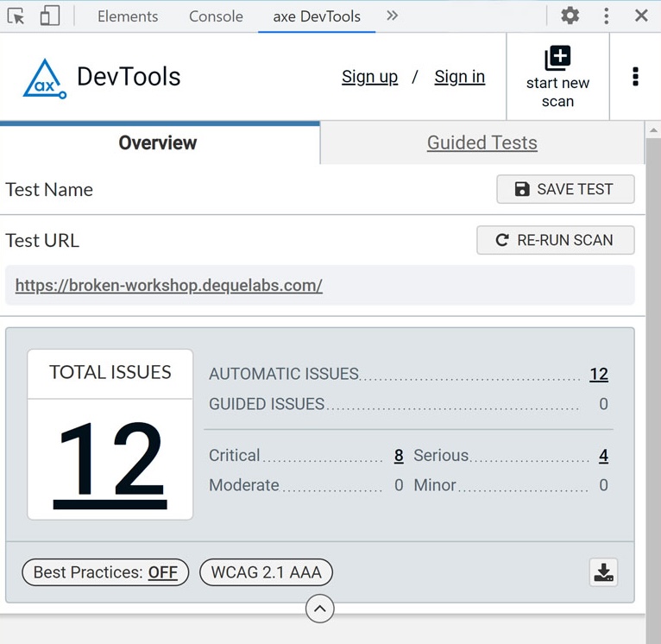661x644 pixels.
Task: Toggle Best Practices OFF setting
Action: (105, 572)
